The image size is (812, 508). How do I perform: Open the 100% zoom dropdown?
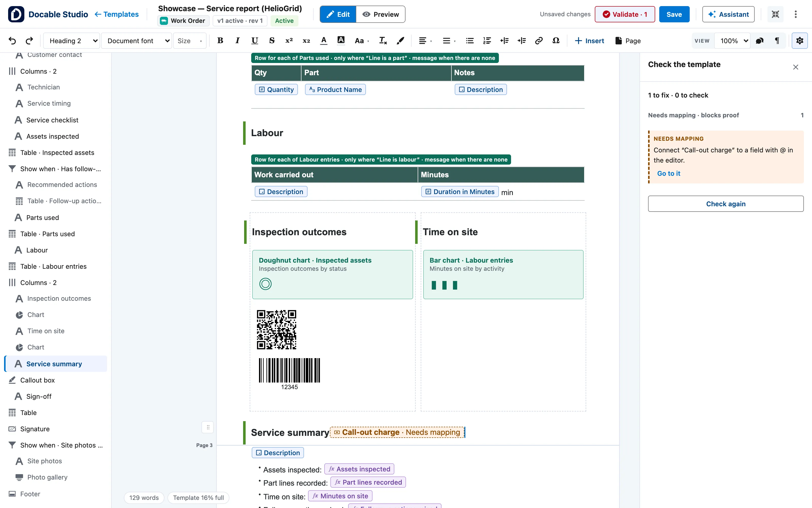[x=732, y=41]
